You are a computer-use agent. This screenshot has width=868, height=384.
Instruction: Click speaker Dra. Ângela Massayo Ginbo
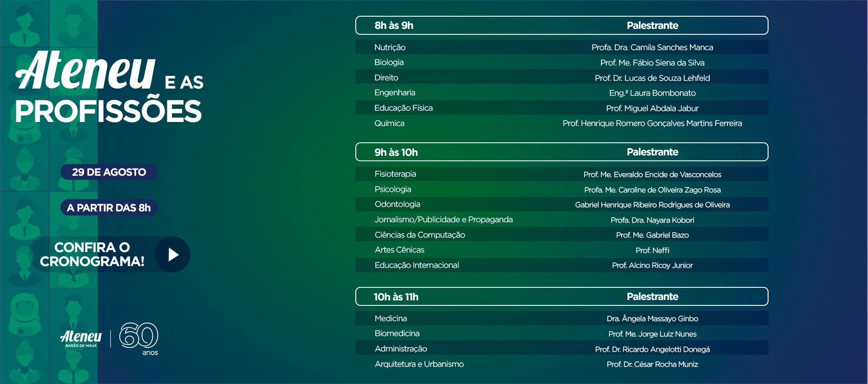point(652,318)
